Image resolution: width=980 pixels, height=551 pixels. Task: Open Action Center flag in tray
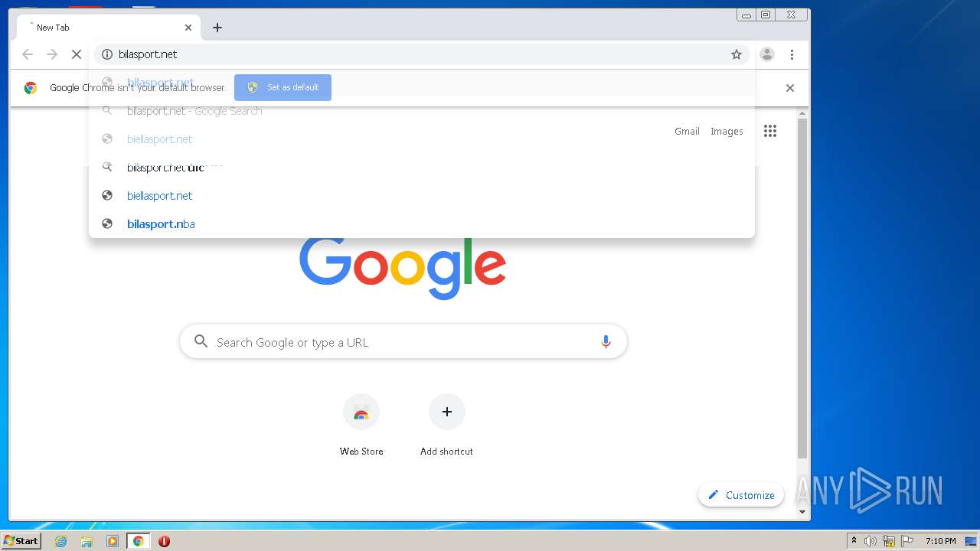(x=907, y=541)
